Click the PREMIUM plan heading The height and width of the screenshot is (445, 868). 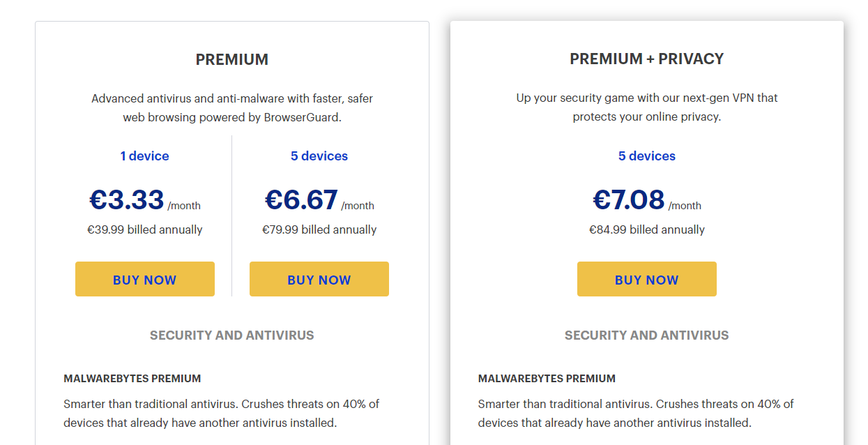click(x=231, y=59)
